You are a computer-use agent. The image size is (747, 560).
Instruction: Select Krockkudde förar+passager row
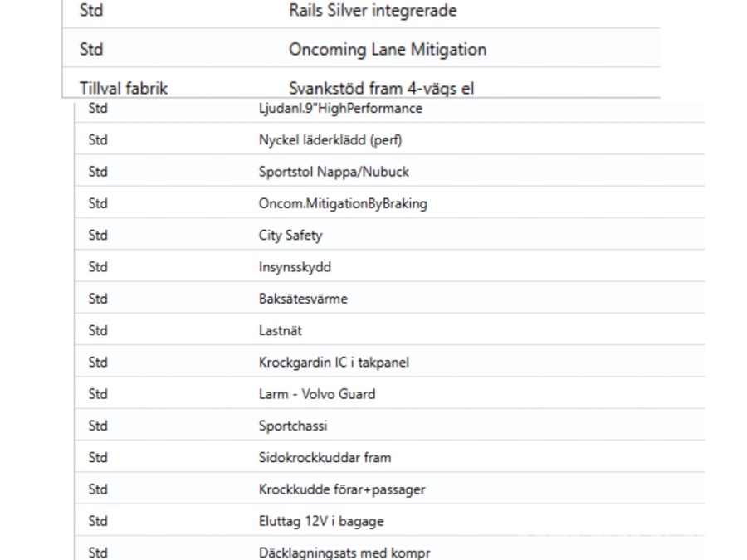(342, 489)
